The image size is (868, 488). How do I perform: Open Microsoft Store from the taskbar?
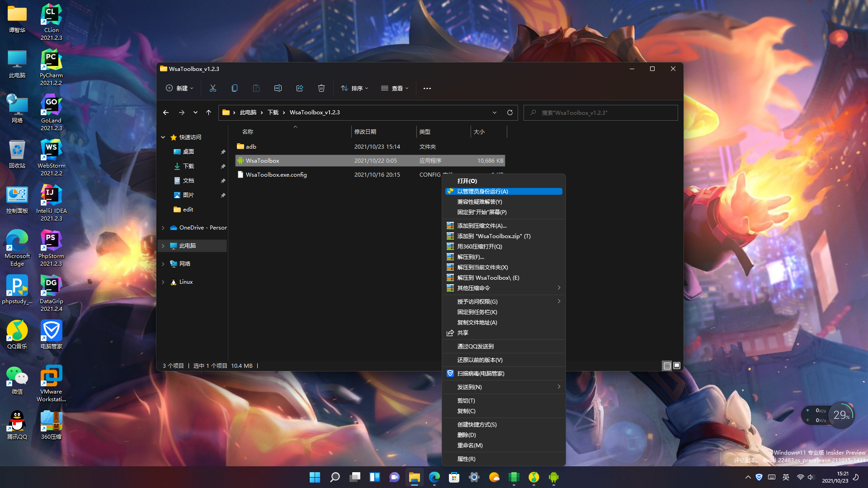(454, 477)
